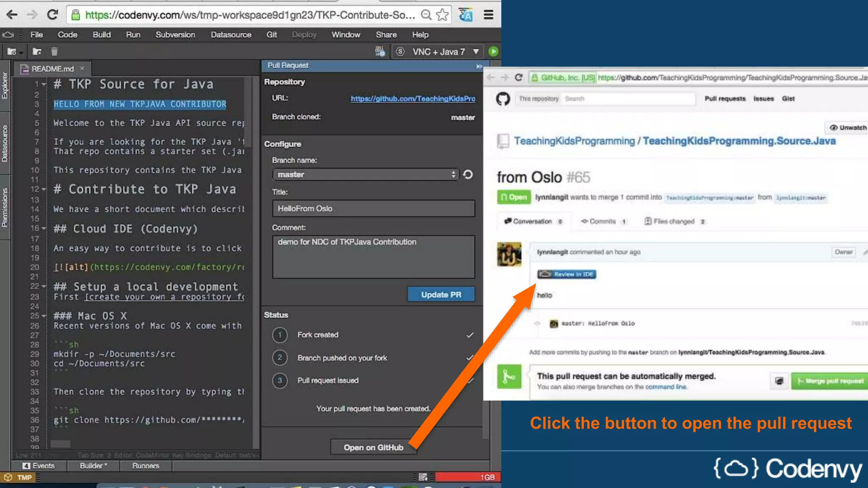Click the trash delete icon in the toolbar
The image size is (868, 488).
pyautogui.click(x=54, y=52)
